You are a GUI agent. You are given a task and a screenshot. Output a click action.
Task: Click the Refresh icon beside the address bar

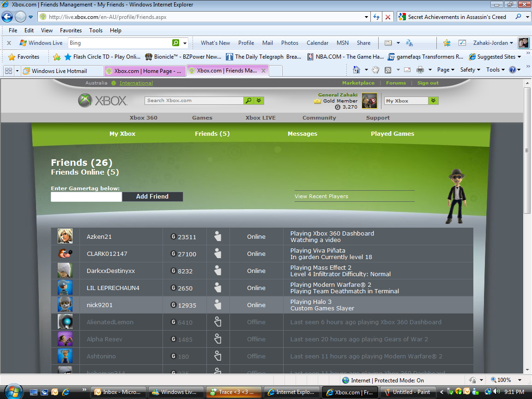click(x=376, y=17)
